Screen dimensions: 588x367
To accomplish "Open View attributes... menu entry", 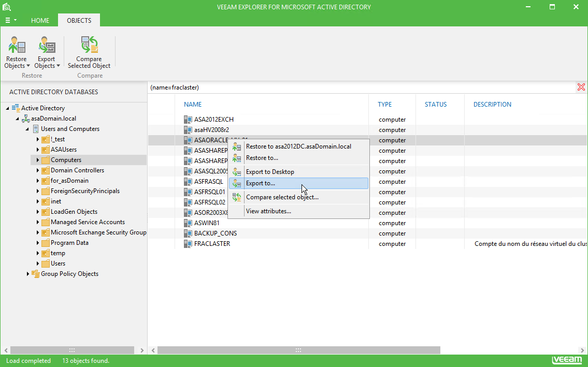I will click(298, 211).
